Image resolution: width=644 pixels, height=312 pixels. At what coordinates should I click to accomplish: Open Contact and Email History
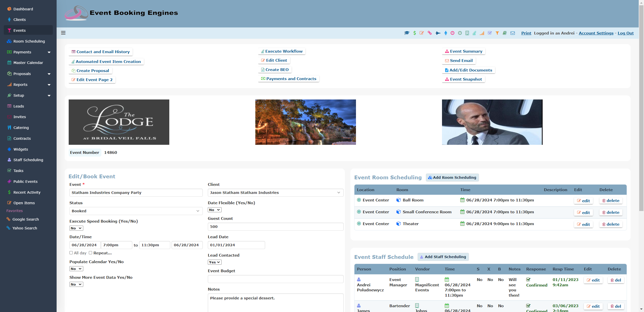(100, 52)
